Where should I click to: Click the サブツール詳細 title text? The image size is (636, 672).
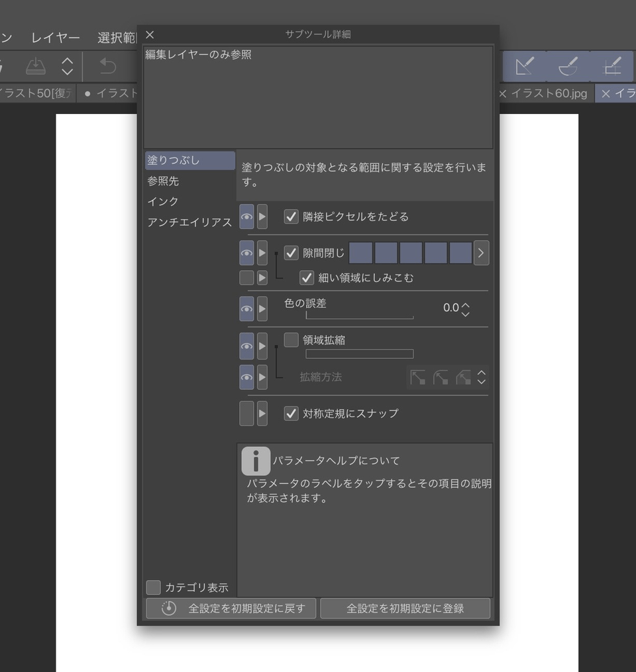click(x=318, y=34)
